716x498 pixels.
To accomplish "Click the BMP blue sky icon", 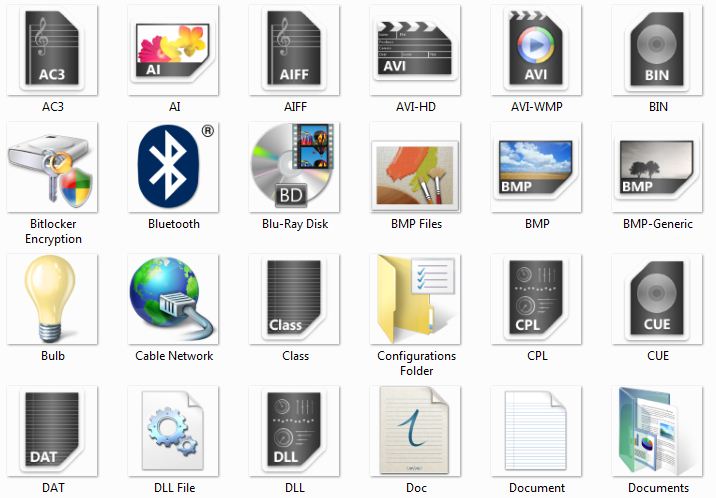I will (x=536, y=167).
